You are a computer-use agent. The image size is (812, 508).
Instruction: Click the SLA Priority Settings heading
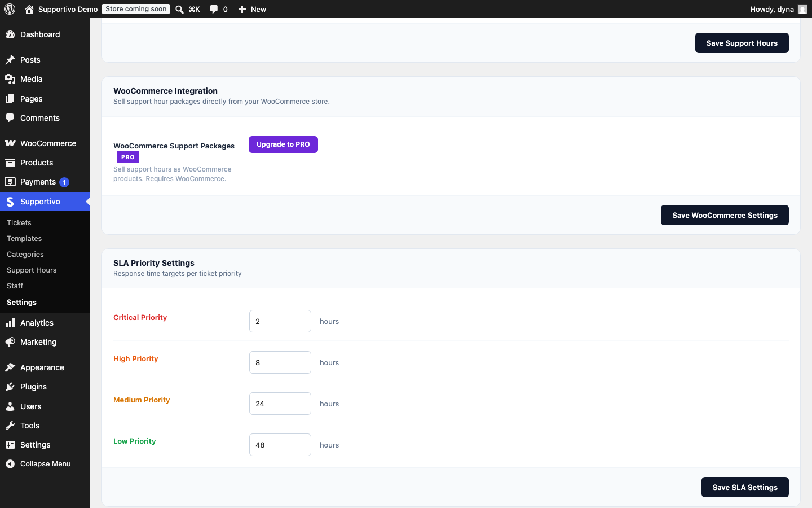[154, 263]
